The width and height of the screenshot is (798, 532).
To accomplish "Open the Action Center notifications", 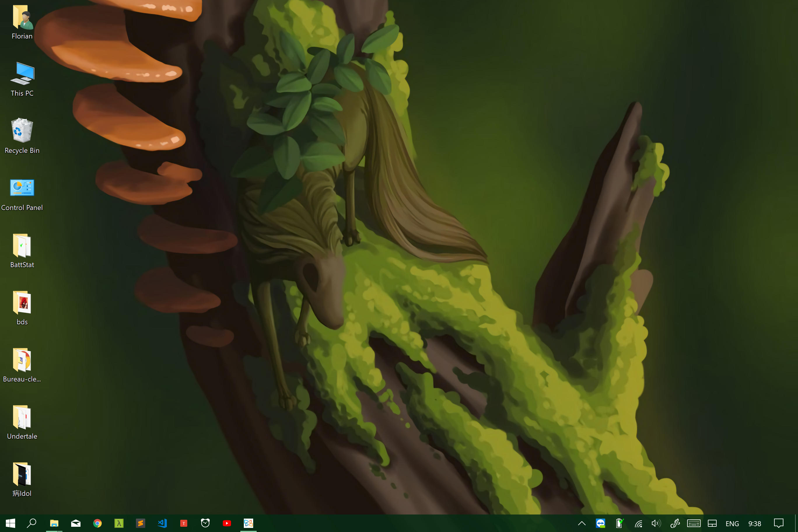I will tap(778, 523).
